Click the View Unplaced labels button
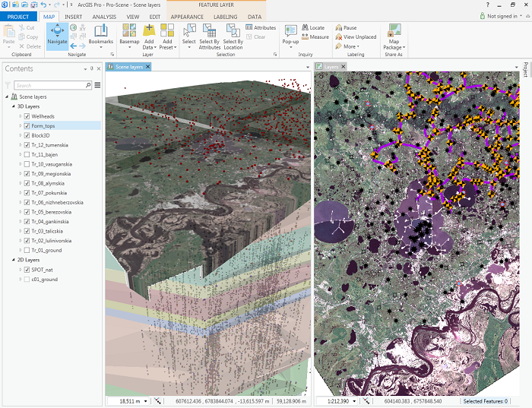The width and height of the screenshot is (532, 408). [x=355, y=36]
